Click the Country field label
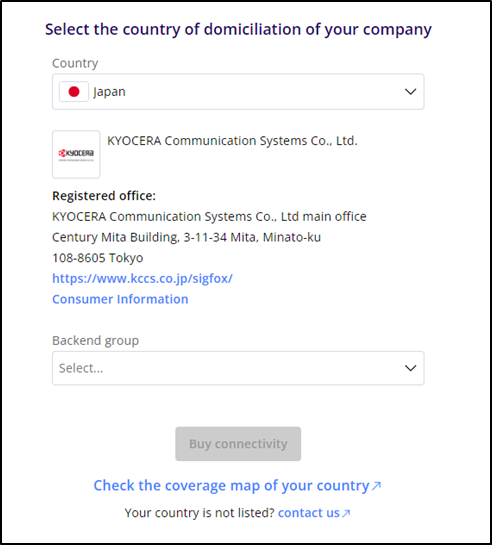This screenshot has height=545, width=492. pos(75,63)
